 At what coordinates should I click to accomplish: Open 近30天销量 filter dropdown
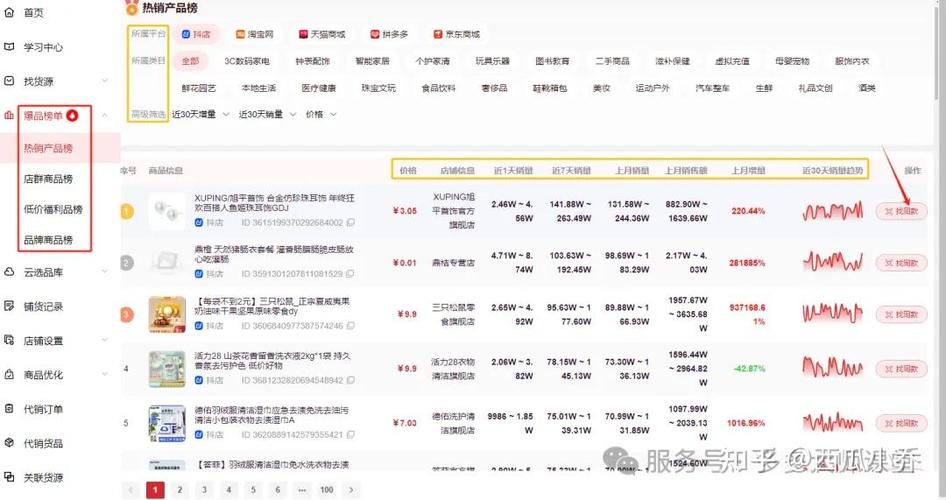(267, 114)
